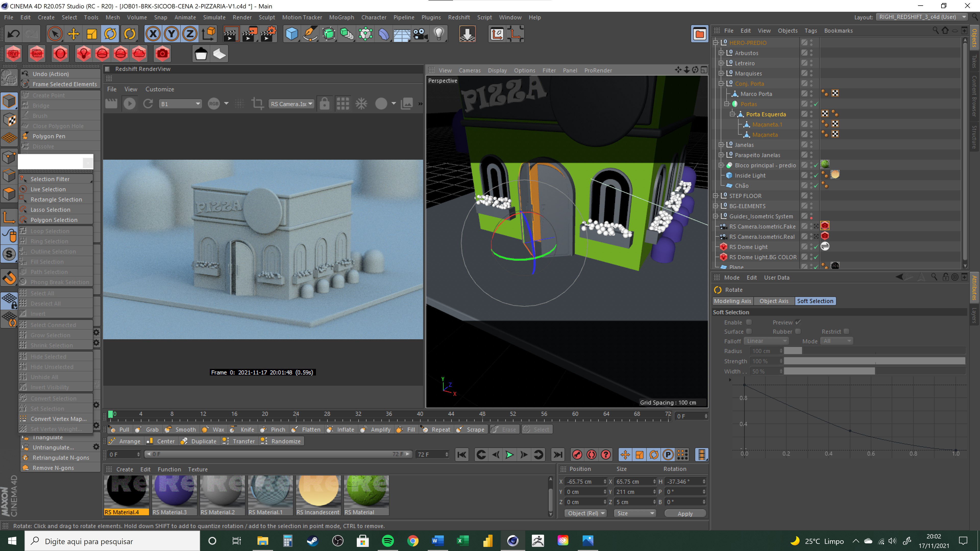Start render in Redshift RenderView
This screenshot has width=980, height=551.
click(129, 103)
